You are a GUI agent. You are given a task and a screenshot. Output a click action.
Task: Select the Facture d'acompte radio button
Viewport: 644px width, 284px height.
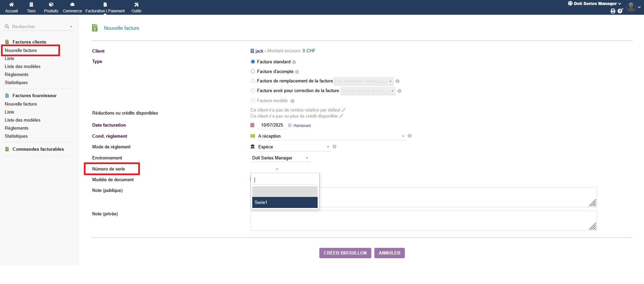(x=253, y=71)
